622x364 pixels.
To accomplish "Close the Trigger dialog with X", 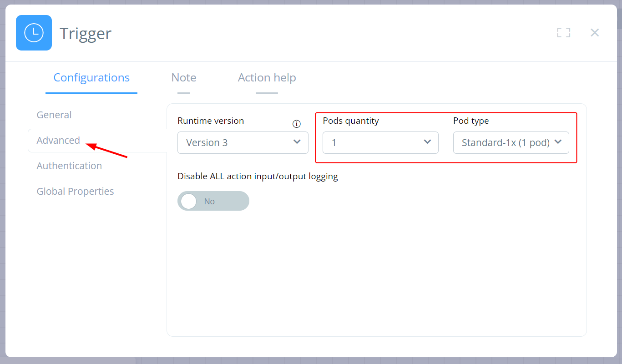I will click(594, 33).
